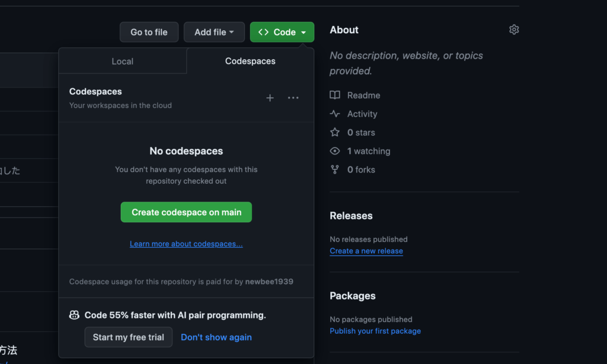This screenshot has height=364, width=607.
Task: Dismiss promo with Don't show again
Action: [216, 337]
